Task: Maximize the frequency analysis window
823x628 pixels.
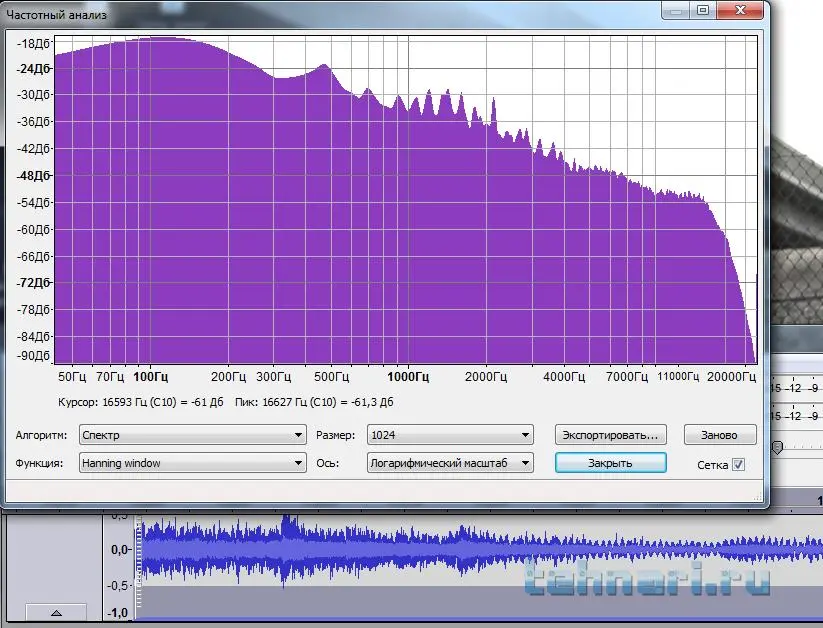Action: (x=703, y=10)
